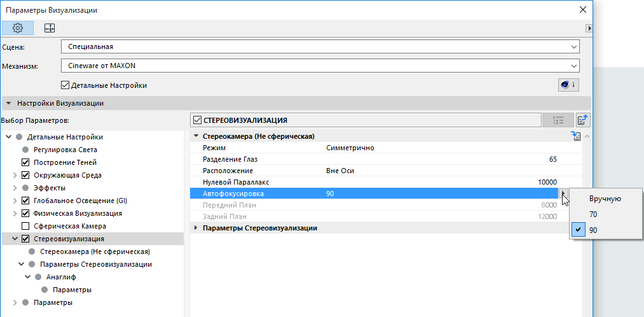Click the Автофокусировка popup arrow button
Image resolution: width=644 pixels, height=317 pixels.
(x=563, y=194)
